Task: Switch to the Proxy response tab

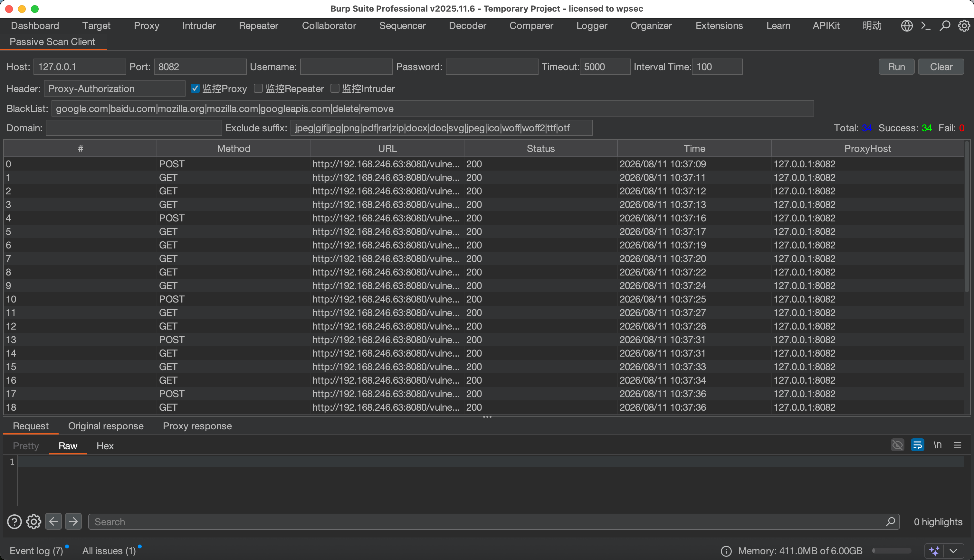Action: pyautogui.click(x=197, y=426)
